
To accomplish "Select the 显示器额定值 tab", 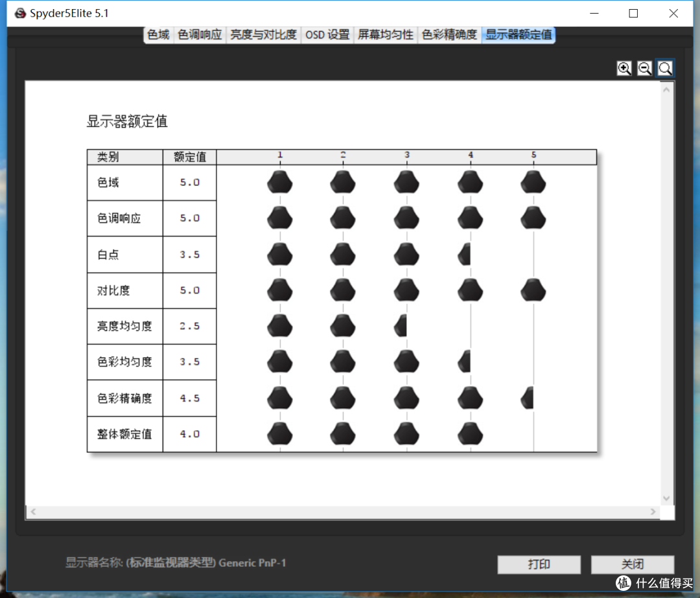I will point(519,35).
